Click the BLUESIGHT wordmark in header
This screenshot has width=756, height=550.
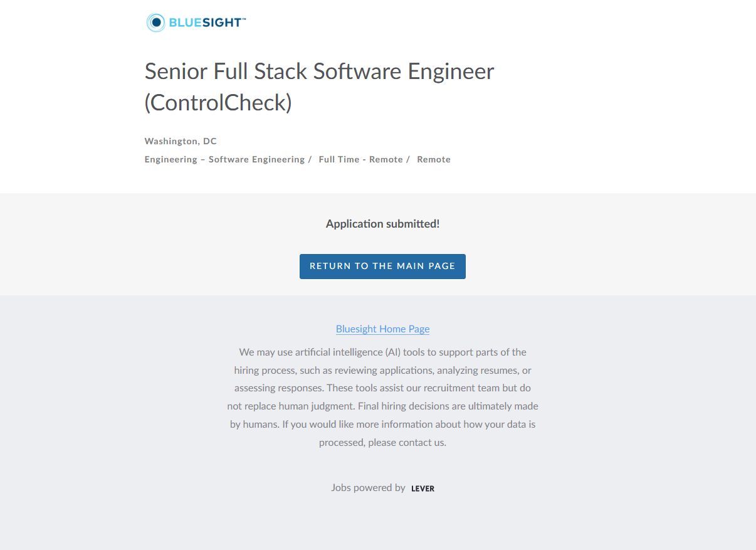point(205,23)
